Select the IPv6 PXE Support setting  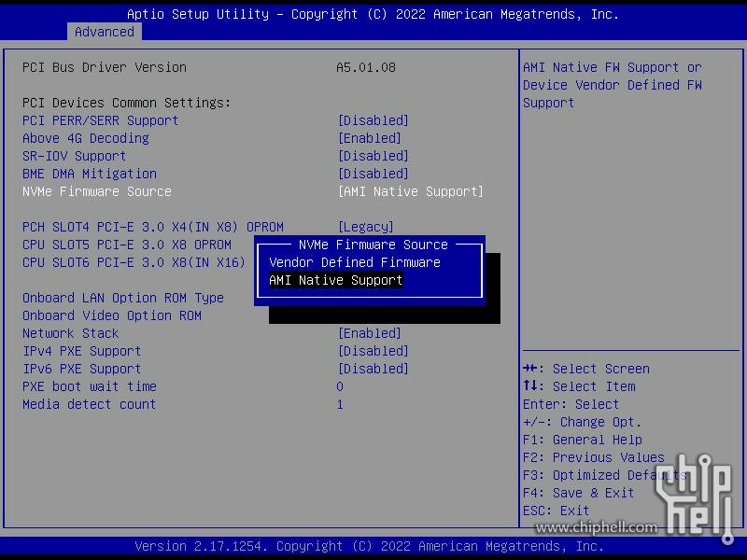pos(82,369)
